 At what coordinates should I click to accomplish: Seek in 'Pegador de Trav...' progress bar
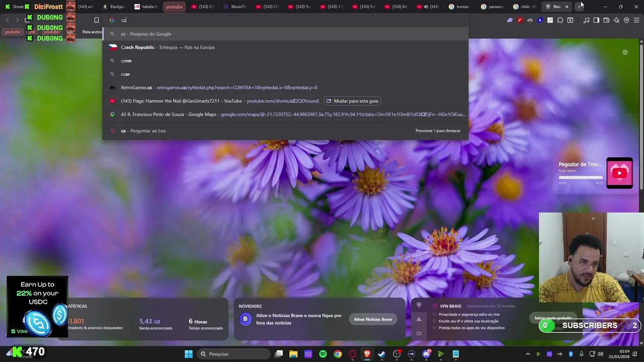pyautogui.click(x=581, y=177)
